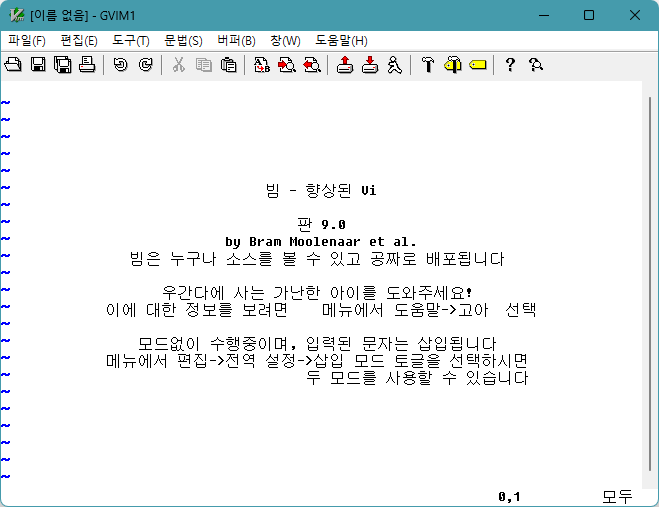Click the line '모드없이 수행중이며, 입력된 문자는 삽입됩니다'
This screenshot has width=659, height=507.
pos(317,344)
